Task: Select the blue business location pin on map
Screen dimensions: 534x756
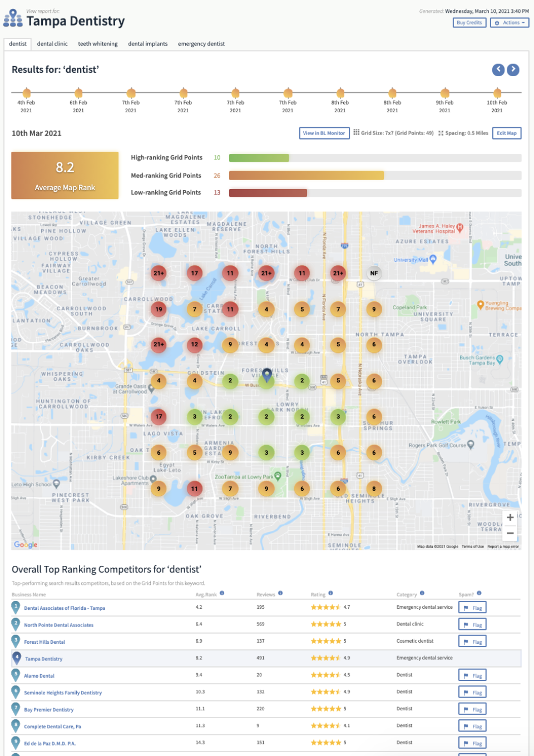Action: click(x=267, y=375)
